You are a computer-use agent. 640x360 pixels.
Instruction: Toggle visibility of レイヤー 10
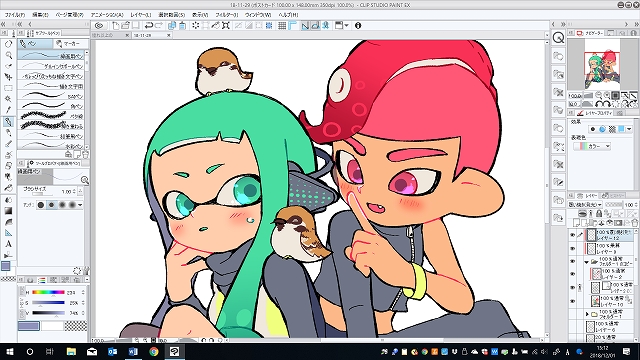(x=572, y=301)
